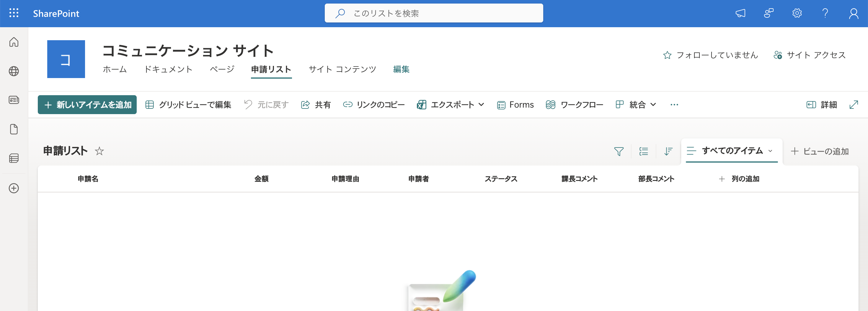Open the settings gear icon
The image size is (868, 311).
pos(797,13)
